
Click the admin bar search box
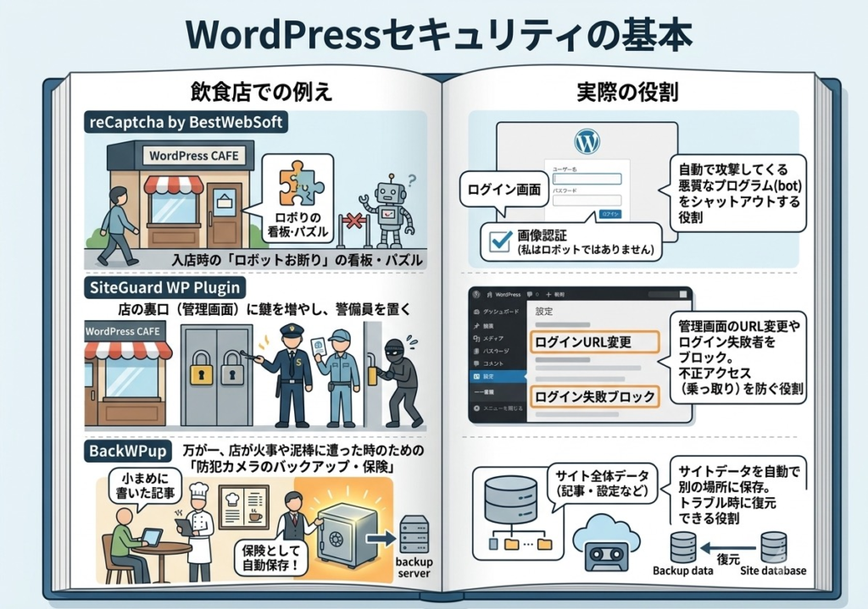pos(666,294)
